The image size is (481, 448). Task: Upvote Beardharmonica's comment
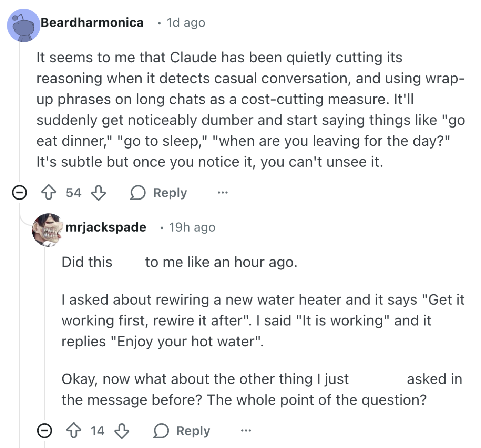click(x=49, y=193)
